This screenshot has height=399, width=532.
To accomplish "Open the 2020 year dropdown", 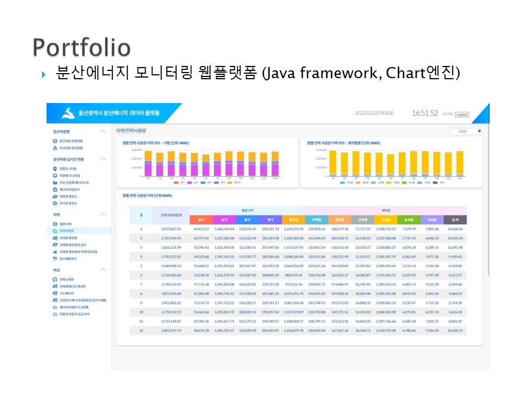I will click(467, 131).
